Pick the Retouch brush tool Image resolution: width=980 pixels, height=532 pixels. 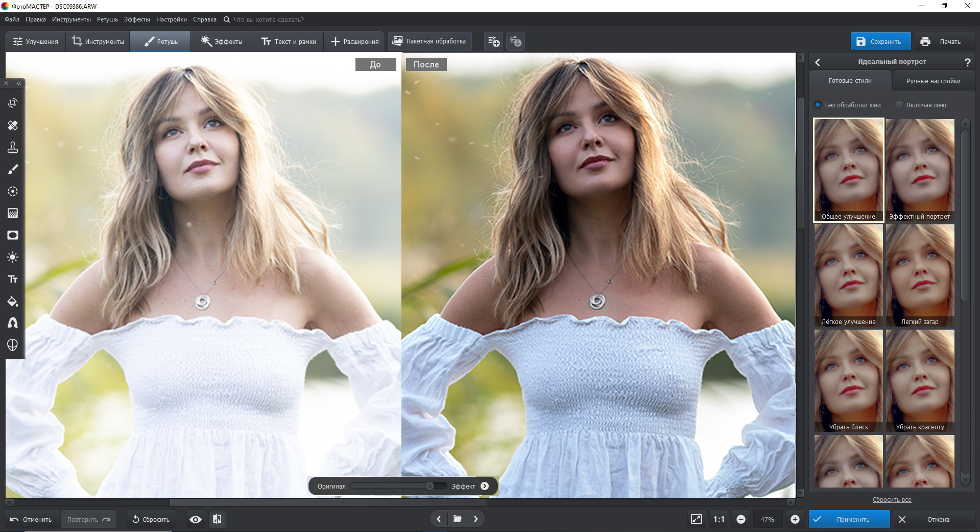[13, 169]
